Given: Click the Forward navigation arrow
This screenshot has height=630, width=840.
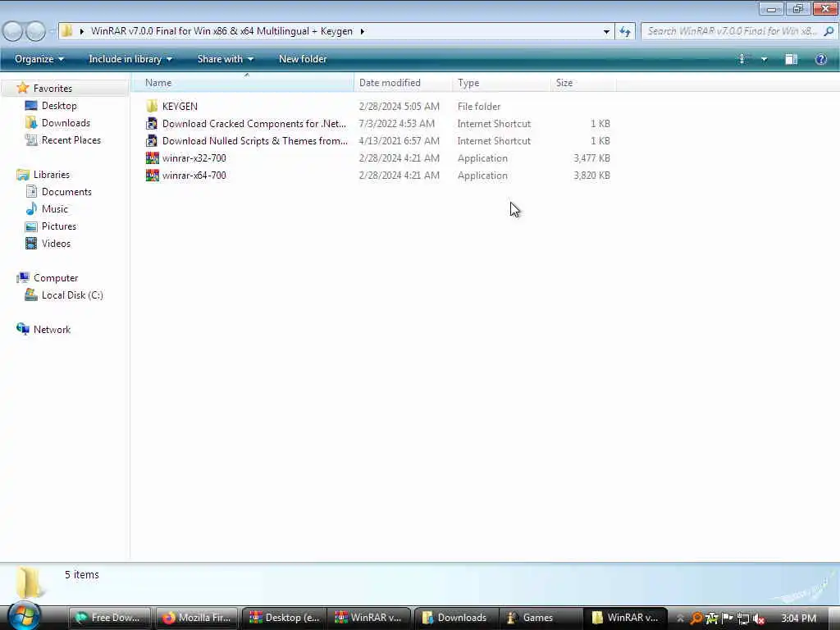Looking at the screenshot, I should pyautogui.click(x=36, y=31).
